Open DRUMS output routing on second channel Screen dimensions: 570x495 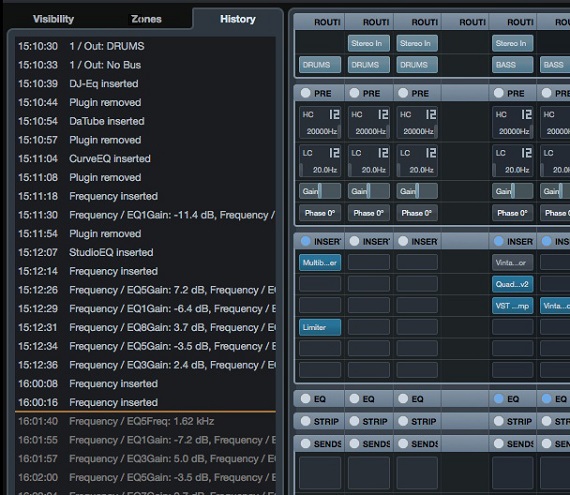point(369,65)
